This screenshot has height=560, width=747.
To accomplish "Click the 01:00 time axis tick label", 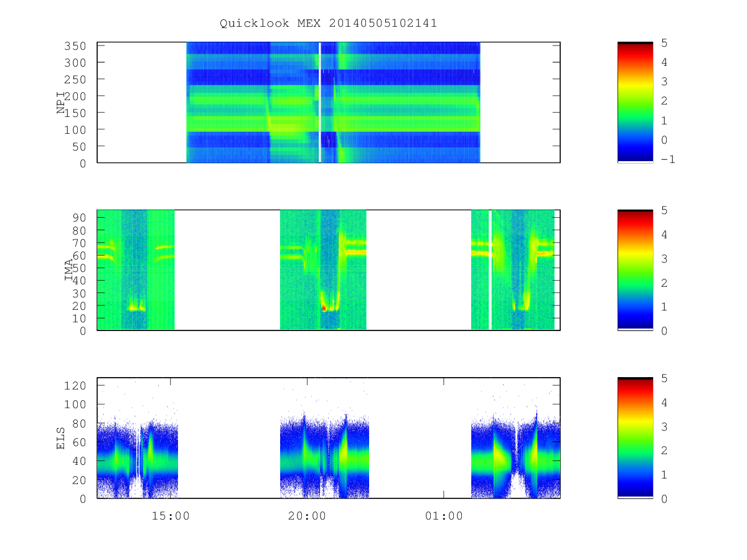I will 444,516.
